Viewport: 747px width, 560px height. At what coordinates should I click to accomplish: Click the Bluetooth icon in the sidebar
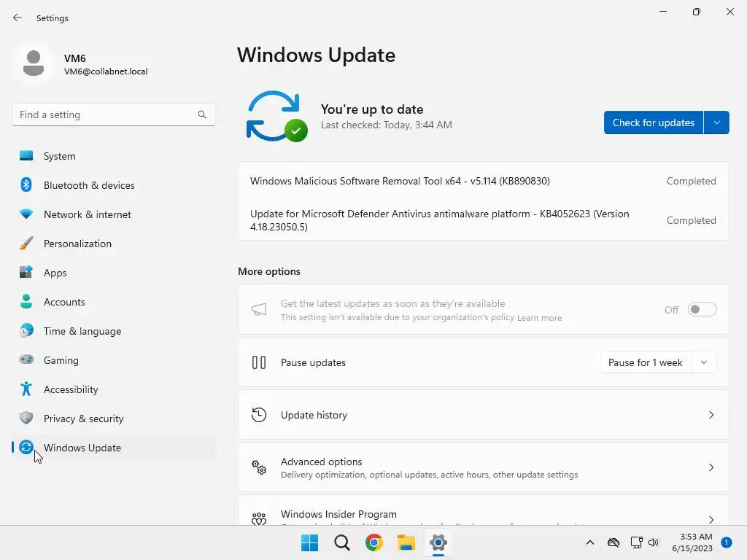(26, 184)
